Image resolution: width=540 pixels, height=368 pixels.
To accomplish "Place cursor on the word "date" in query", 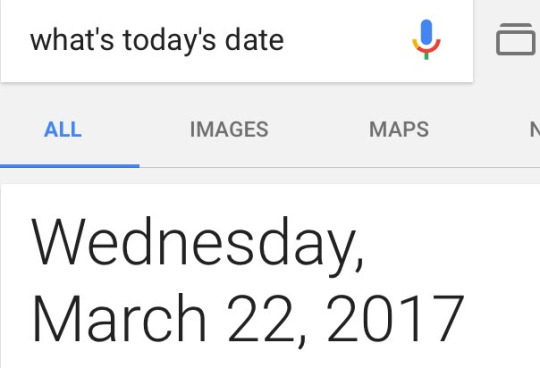I will click(x=254, y=40).
